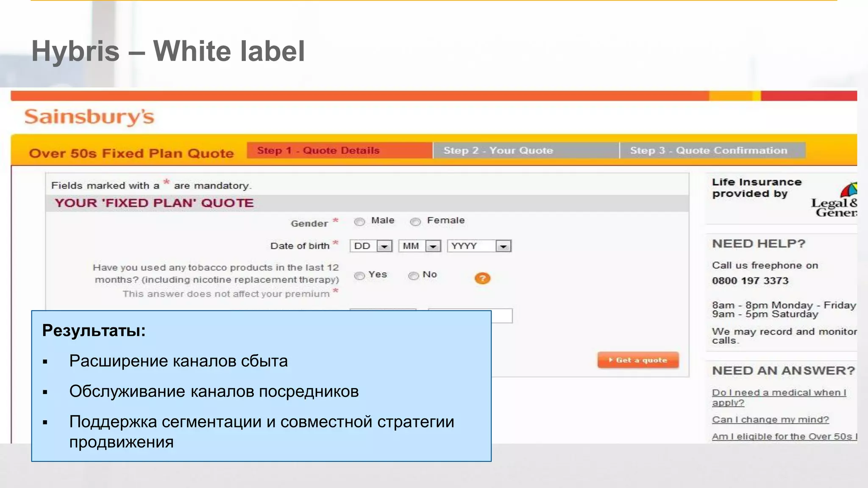Open the YYYY year dropdown
The height and width of the screenshot is (488, 868).
tap(479, 246)
